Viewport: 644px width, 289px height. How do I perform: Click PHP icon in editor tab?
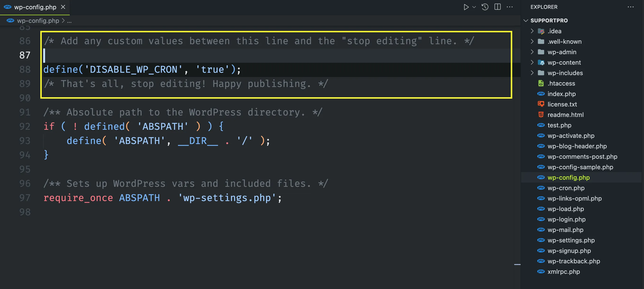pyautogui.click(x=8, y=7)
